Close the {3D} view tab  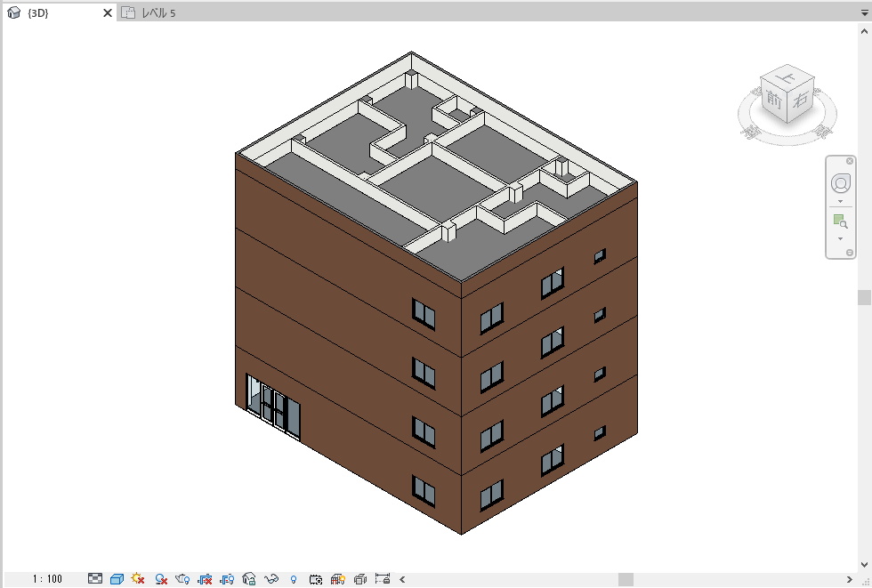[108, 12]
